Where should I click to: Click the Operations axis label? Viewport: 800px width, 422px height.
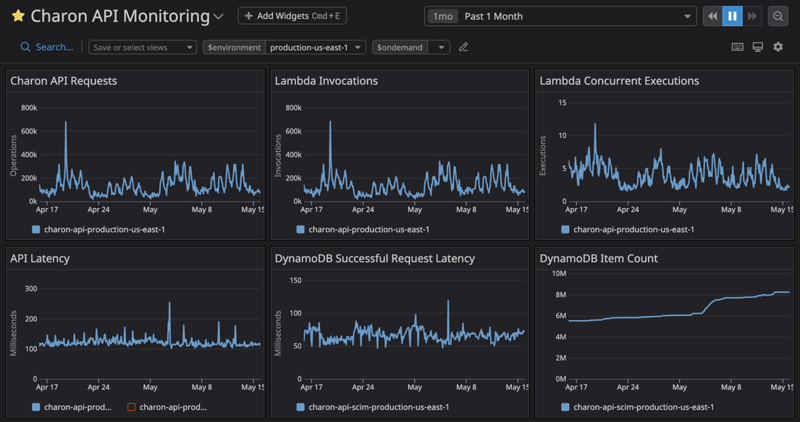(x=13, y=156)
